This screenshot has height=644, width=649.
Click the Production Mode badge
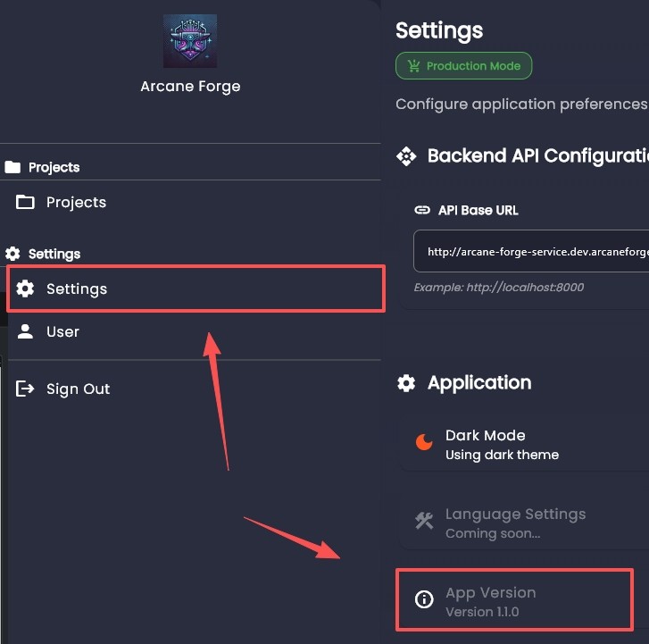pos(463,66)
